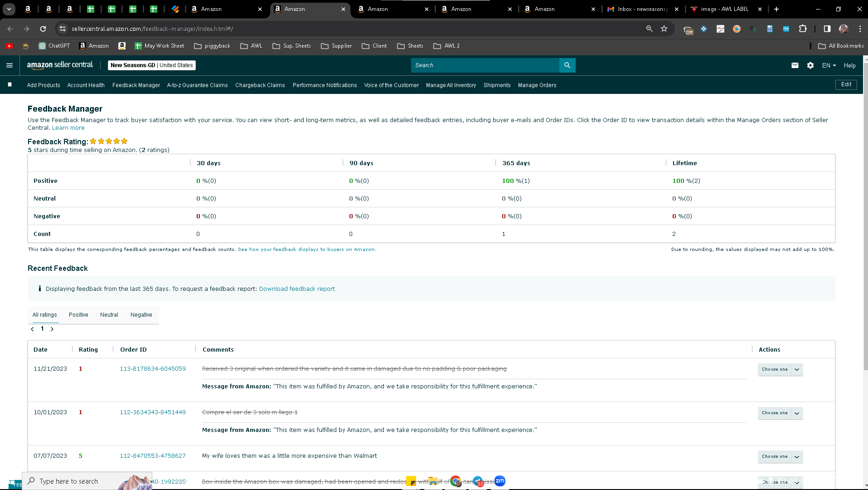Click the magnifier search button in Seller Central
The image size is (868, 490).
click(x=567, y=65)
